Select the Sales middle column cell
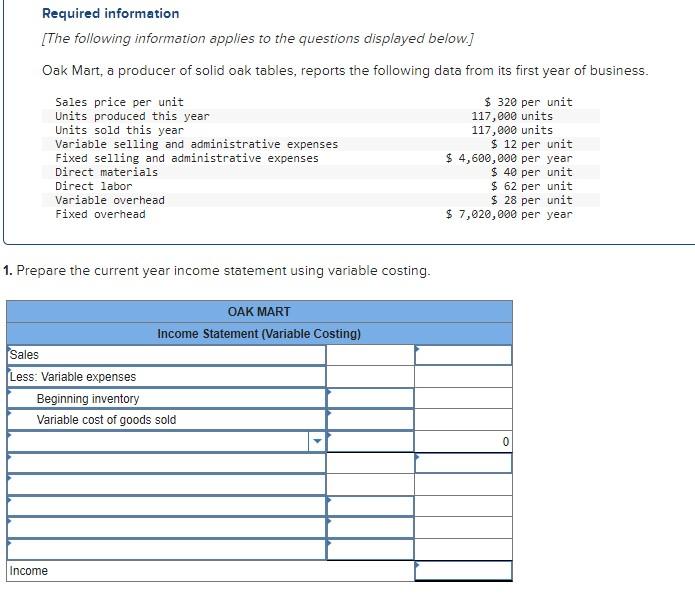 [x=370, y=355]
